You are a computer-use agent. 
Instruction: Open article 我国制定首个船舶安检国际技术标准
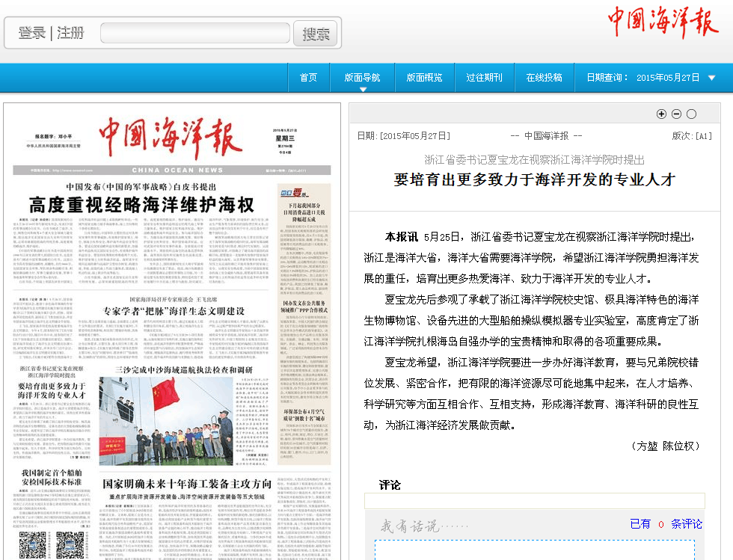52,477
